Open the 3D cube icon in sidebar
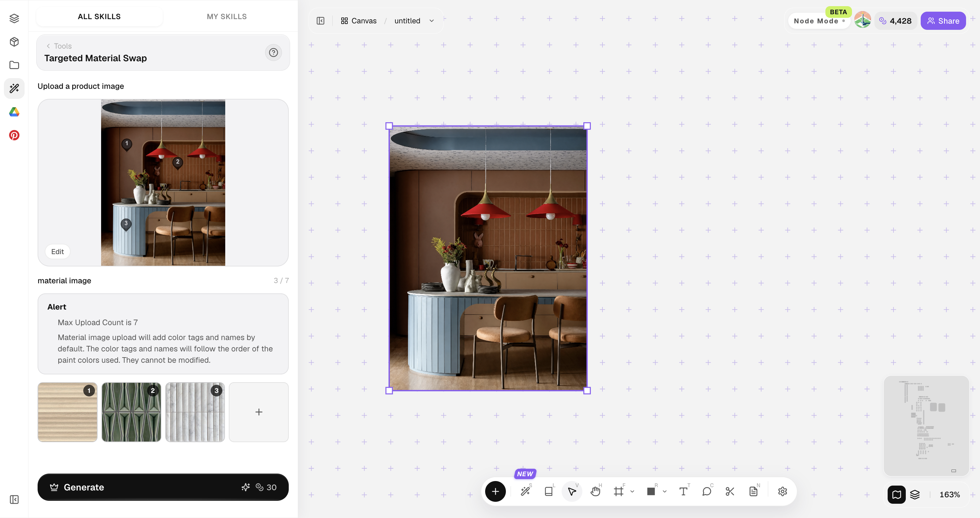Image resolution: width=980 pixels, height=518 pixels. coord(14,42)
